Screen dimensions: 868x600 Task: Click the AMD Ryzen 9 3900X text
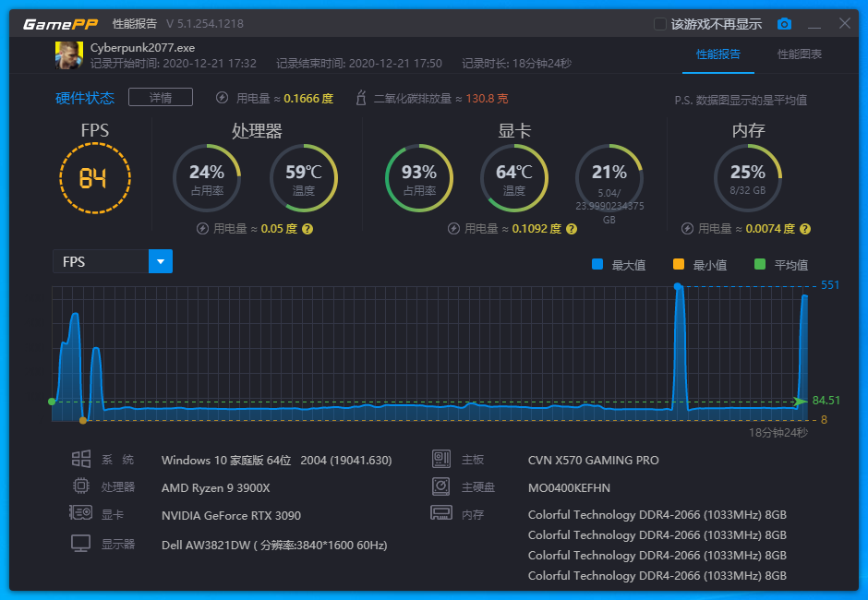(216, 487)
